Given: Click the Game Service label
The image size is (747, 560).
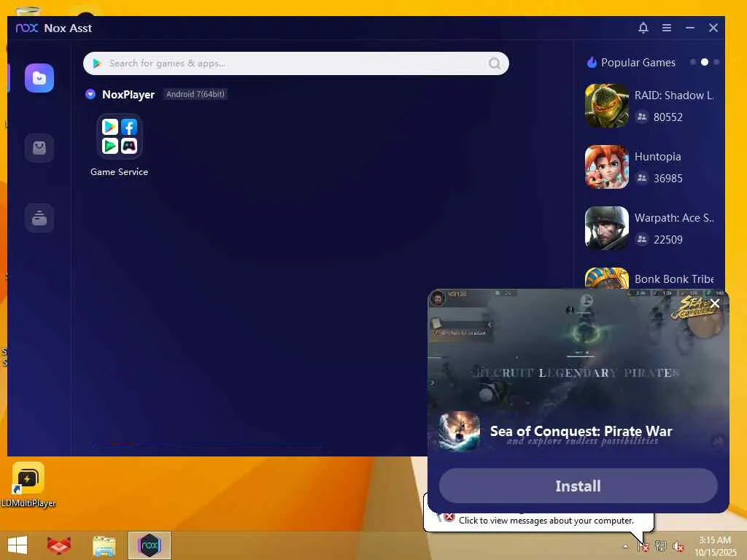Looking at the screenshot, I should pos(119,172).
